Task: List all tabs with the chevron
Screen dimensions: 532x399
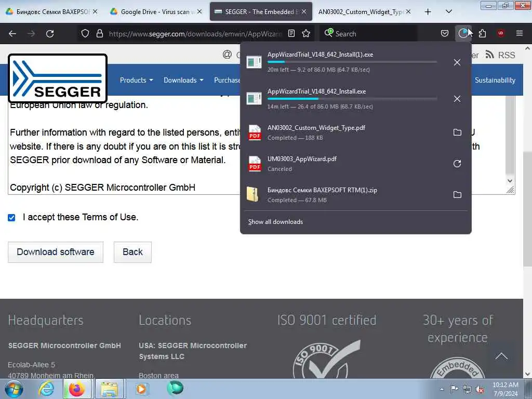Action: click(x=448, y=11)
